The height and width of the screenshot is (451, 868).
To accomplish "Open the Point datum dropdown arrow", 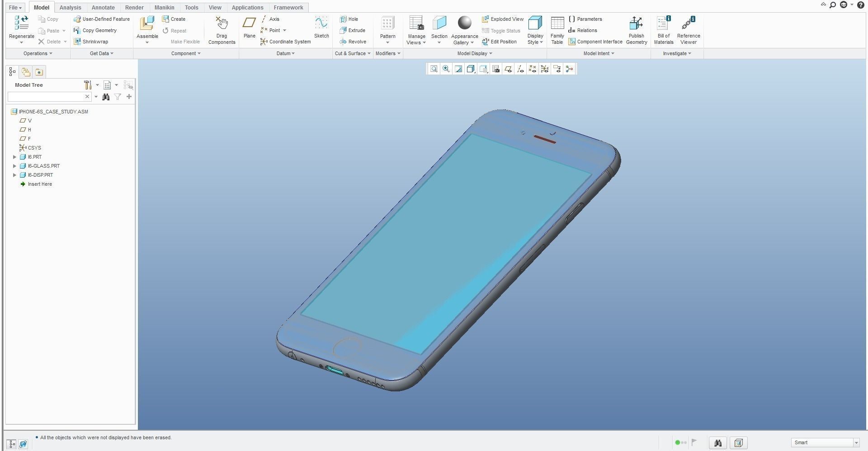I will click(x=284, y=30).
